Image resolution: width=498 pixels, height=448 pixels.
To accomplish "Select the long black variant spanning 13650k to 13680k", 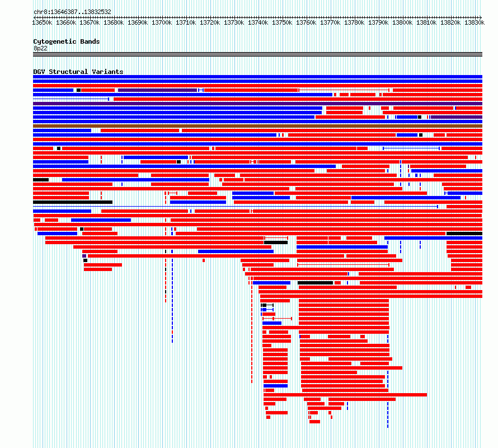I will point(73,202).
